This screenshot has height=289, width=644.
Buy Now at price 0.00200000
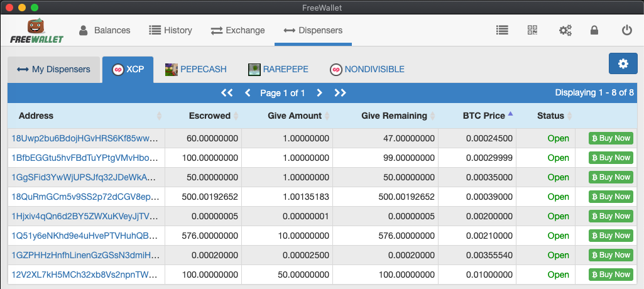click(x=611, y=216)
